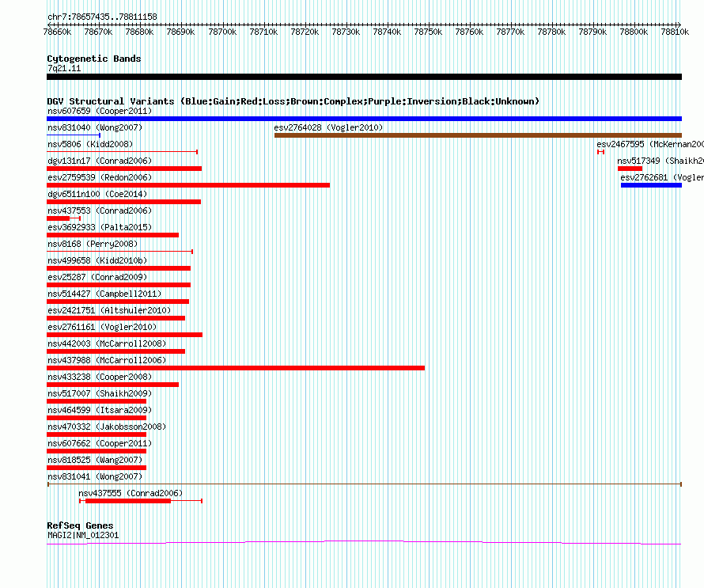Image resolution: width=704 pixels, height=588 pixels.
Task: Click nsv514427 (Campbell2011) variant label
Action: [x=104, y=294]
